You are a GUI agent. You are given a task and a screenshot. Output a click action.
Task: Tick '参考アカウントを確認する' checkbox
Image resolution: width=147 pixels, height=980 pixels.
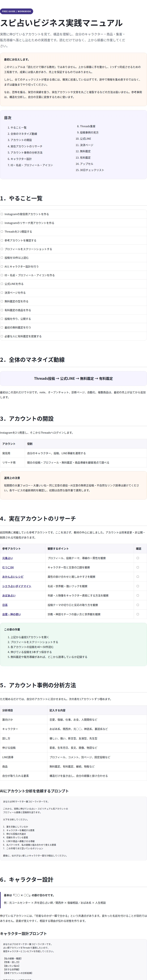[x=2, y=240]
